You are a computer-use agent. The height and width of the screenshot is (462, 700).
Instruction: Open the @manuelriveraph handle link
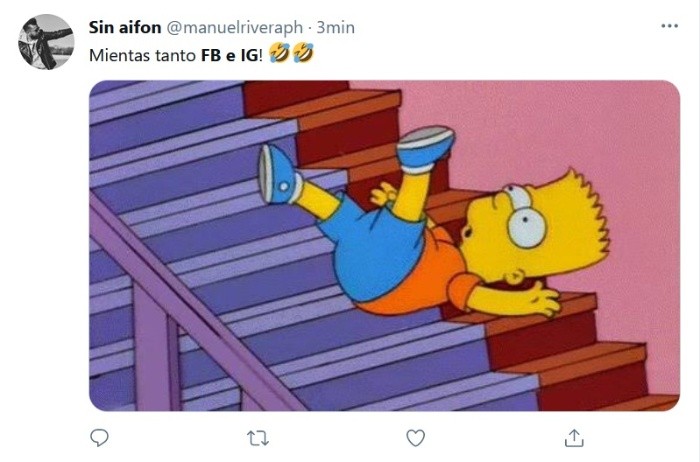235,28
